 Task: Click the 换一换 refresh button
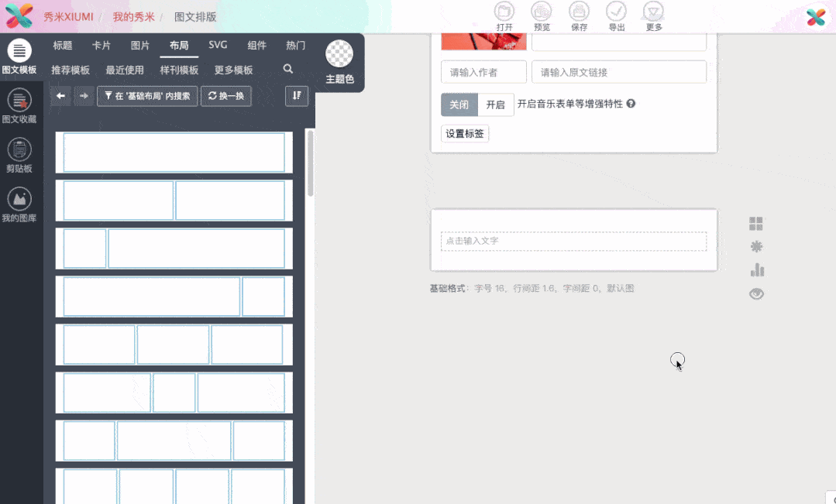coord(226,96)
